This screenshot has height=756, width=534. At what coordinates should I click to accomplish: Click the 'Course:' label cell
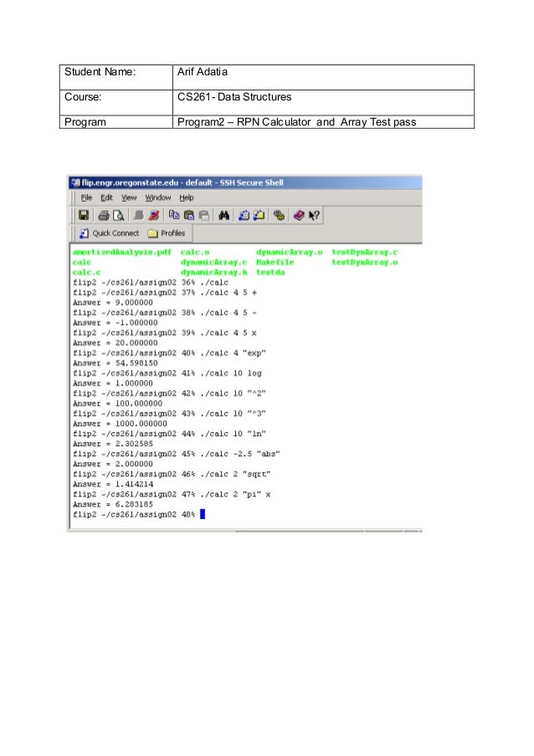pos(116,102)
